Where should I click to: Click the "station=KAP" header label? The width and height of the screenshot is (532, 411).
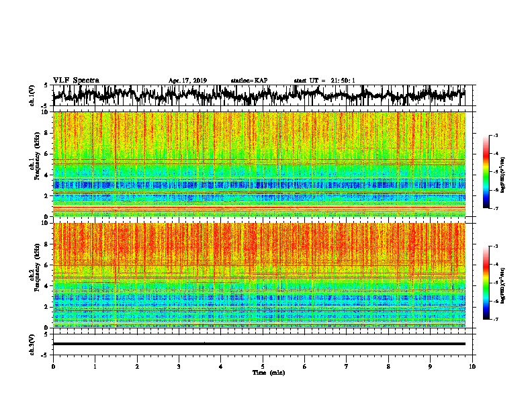pos(249,81)
